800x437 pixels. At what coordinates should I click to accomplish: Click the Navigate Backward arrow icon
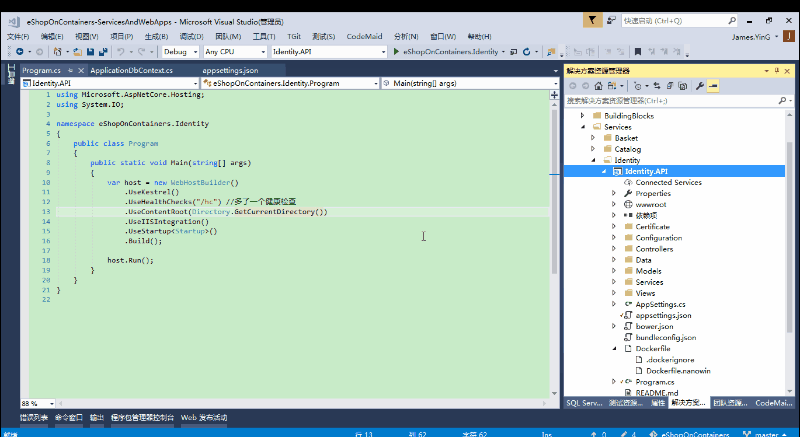[x=19, y=52]
